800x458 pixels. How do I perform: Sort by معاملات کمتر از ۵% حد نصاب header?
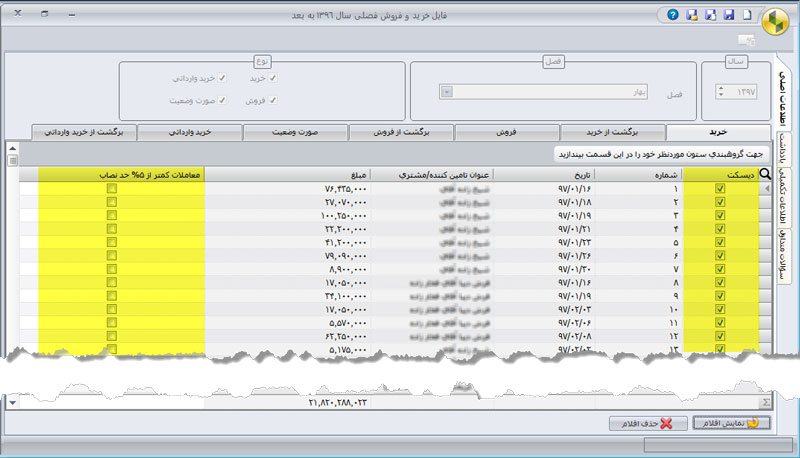pos(121,174)
